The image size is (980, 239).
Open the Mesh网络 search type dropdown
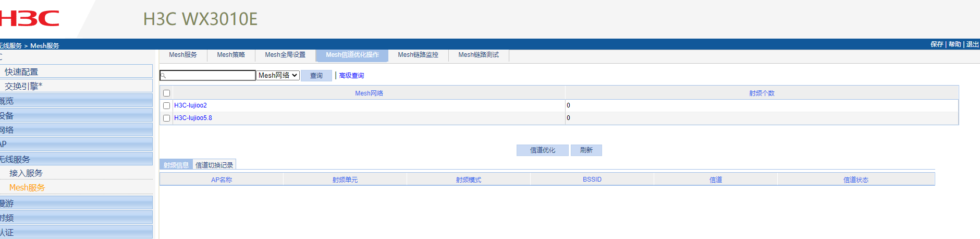tap(278, 76)
